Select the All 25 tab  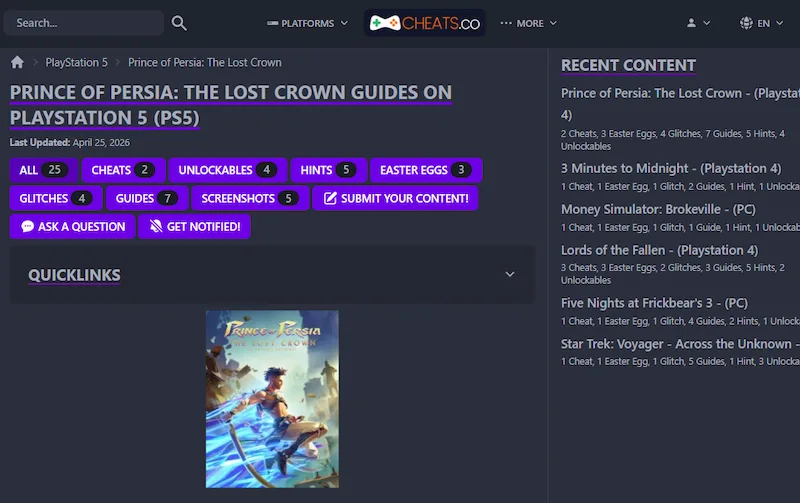click(43, 170)
